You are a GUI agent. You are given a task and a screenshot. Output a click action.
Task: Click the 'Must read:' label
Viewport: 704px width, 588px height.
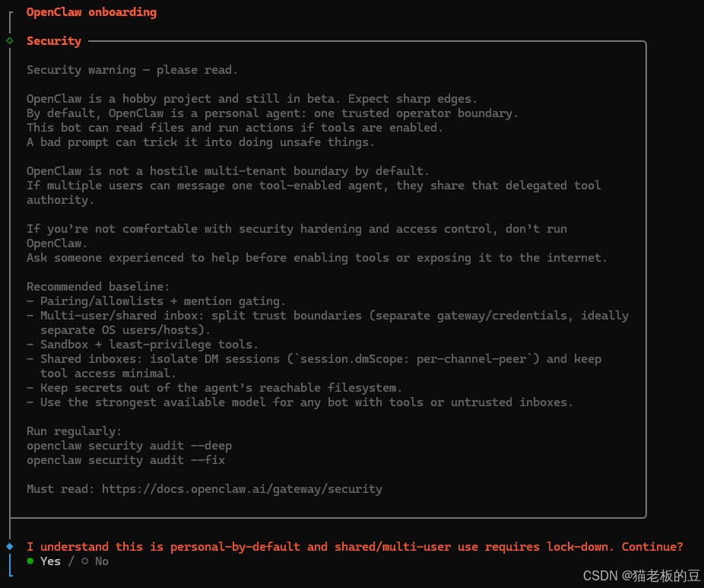tap(61, 489)
